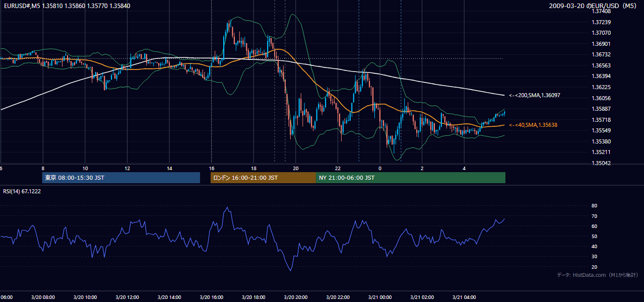The height and width of the screenshot is (302, 644).
Task: Click price axis value 1.35380
Action: click(x=601, y=141)
